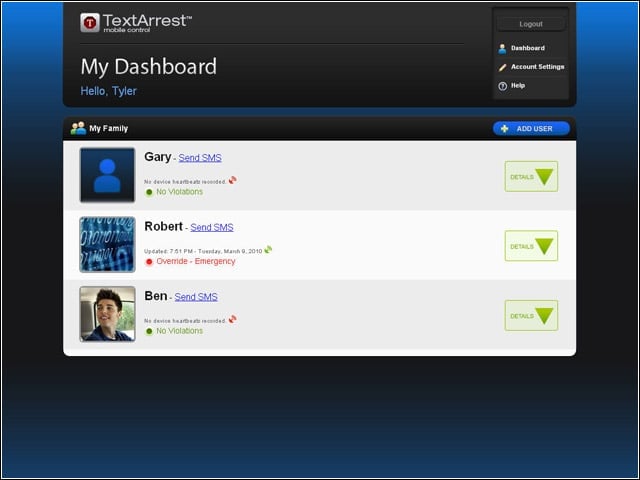Click Robert's Updated 7:51 PM timestamp
The height and width of the screenshot is (480, 640).
pyautogui.click(x=203, y=251)
